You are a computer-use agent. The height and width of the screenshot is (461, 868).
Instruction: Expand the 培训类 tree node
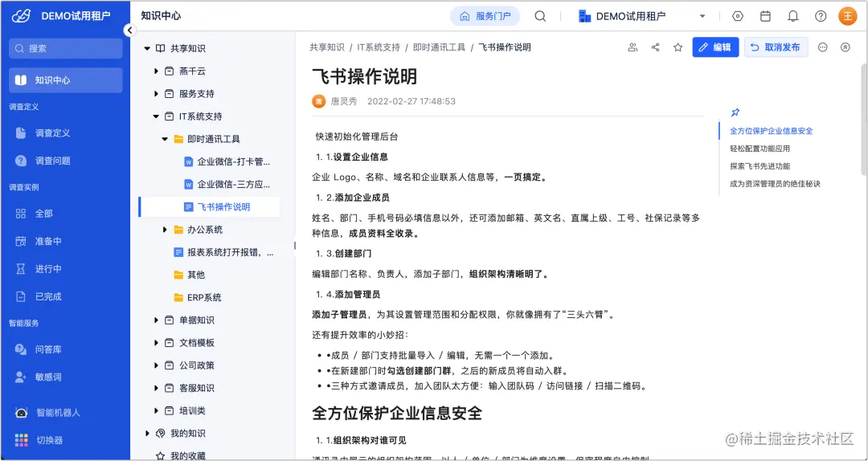point(156,411)
